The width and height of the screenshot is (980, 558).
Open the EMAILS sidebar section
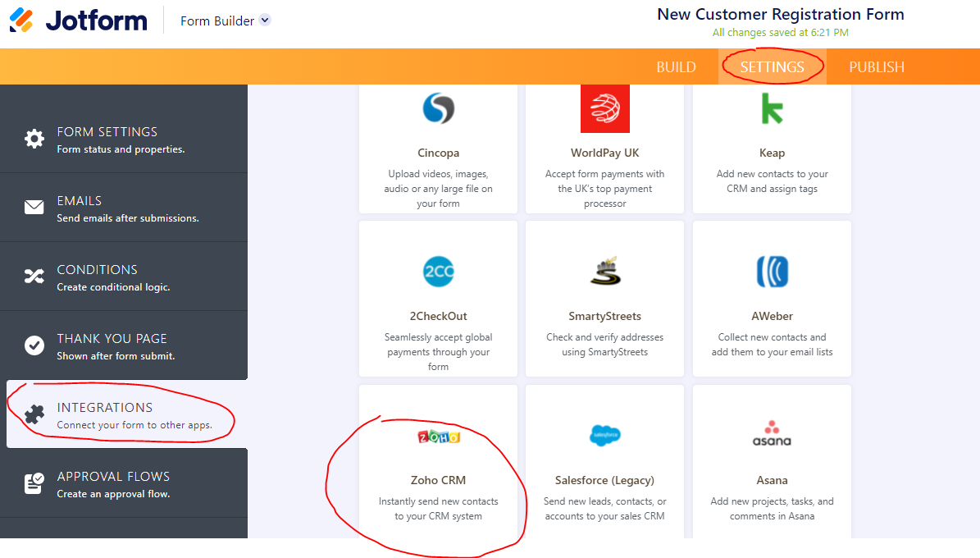[x=124, y=208]
